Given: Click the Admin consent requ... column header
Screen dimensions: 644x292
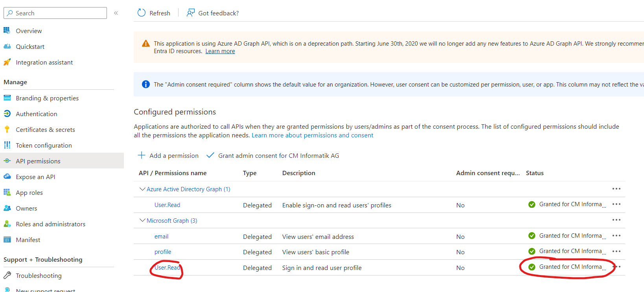Looking at the screenshot, I should click(x=488, y=173).
